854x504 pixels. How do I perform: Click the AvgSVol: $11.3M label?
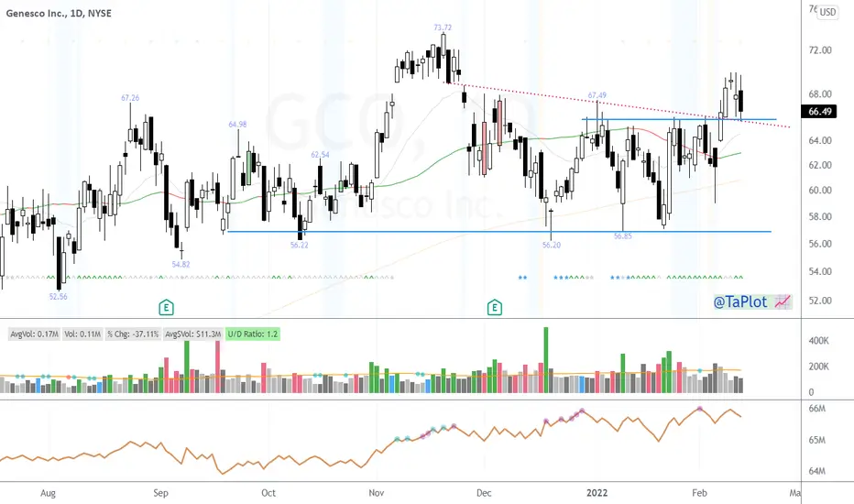(x=192, y=334)
